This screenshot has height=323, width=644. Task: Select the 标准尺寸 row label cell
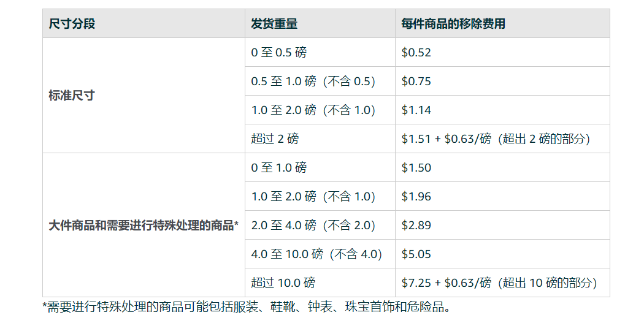coord(72,96)
